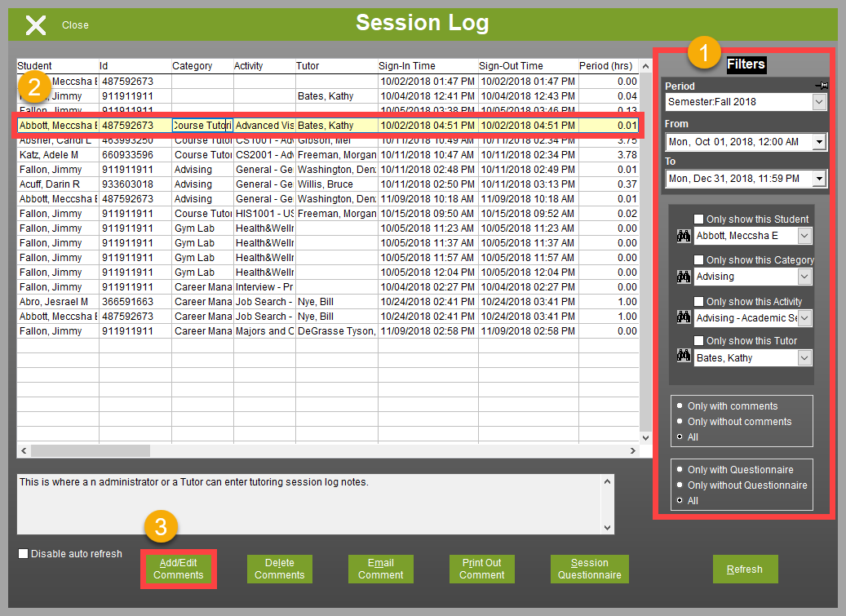Click Delete Comments button
This screenshot has height=616, width=846.
(280, 569)
